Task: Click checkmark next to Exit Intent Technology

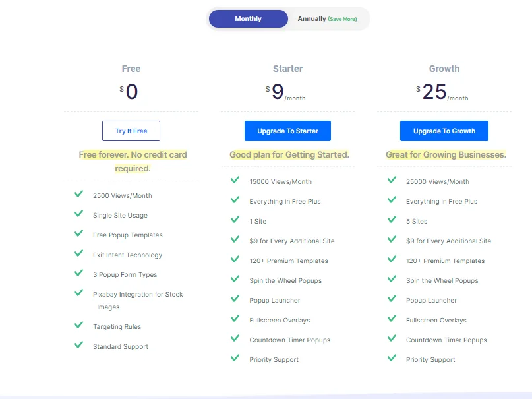Action: 79,254
